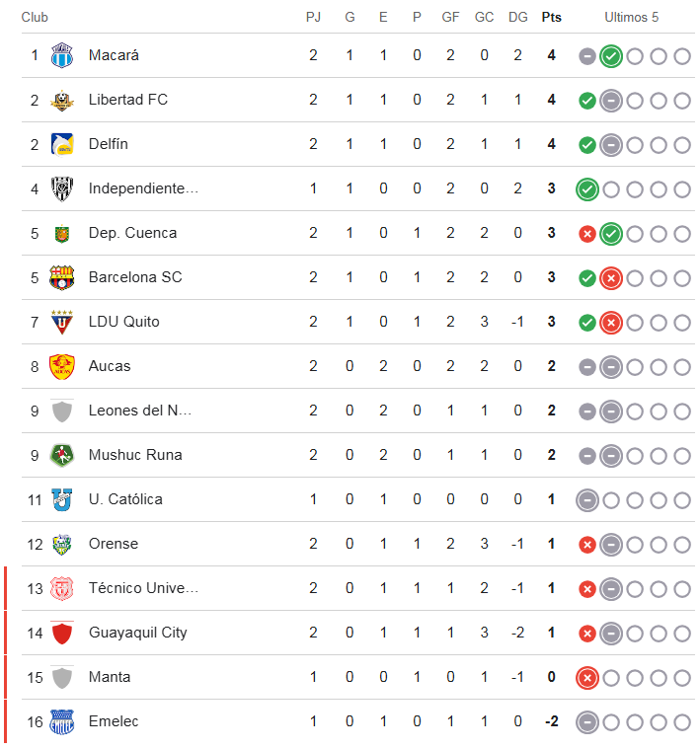This screenshot has width=700, height=749.
Task: Click the U. Católica crest icon
Action: [62, 499]
